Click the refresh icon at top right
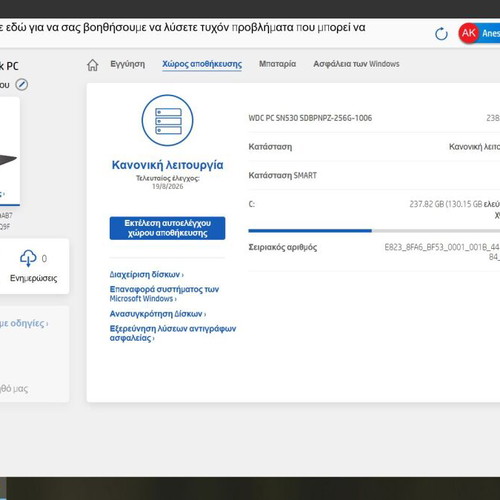 [441, 34]
